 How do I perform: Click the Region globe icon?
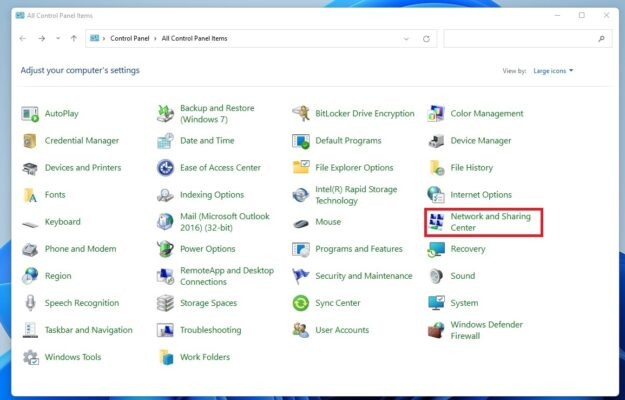click(30, 276)
